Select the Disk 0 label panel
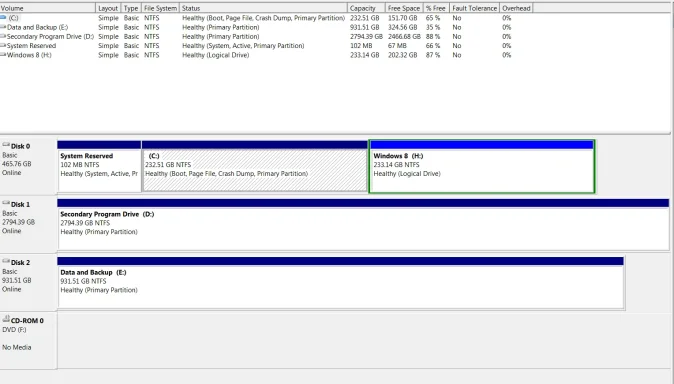Screen dimensions: 674x384 point(28,166)
